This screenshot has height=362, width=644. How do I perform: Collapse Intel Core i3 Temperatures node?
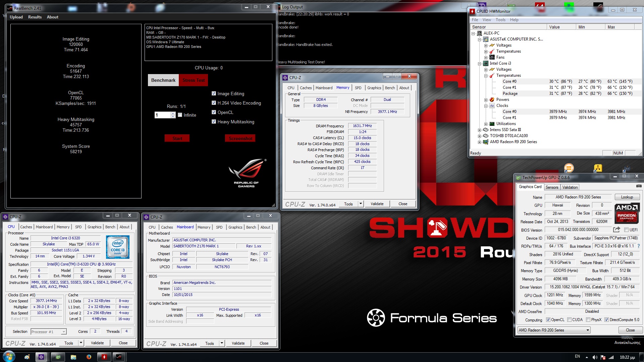[486, 76]
